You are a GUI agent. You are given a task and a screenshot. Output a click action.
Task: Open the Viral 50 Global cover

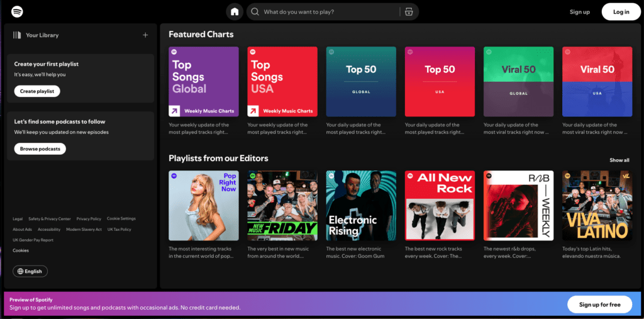pos(518,82)
